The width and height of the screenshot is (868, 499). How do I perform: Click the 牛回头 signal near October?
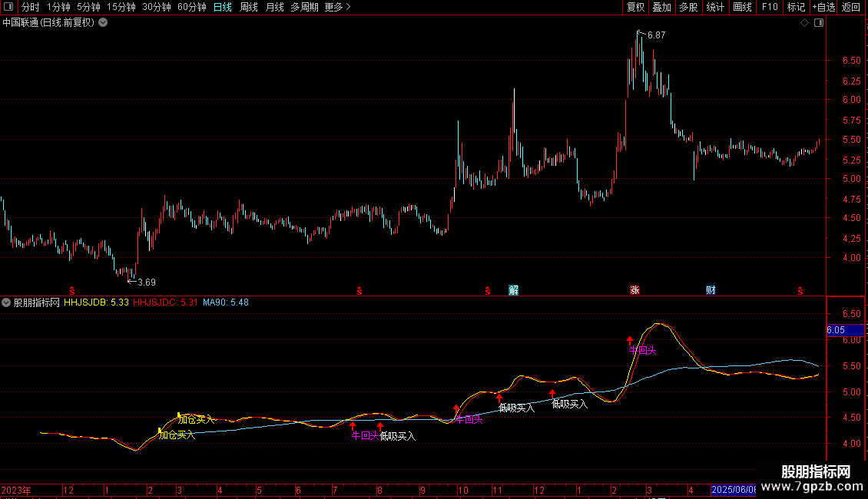point(469,420)
